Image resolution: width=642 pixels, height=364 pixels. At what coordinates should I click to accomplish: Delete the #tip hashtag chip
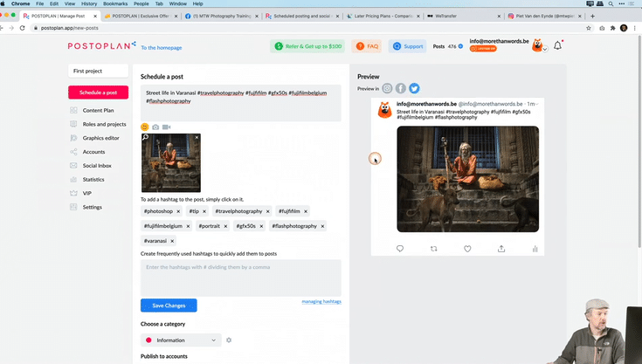(x=204, y=211)
